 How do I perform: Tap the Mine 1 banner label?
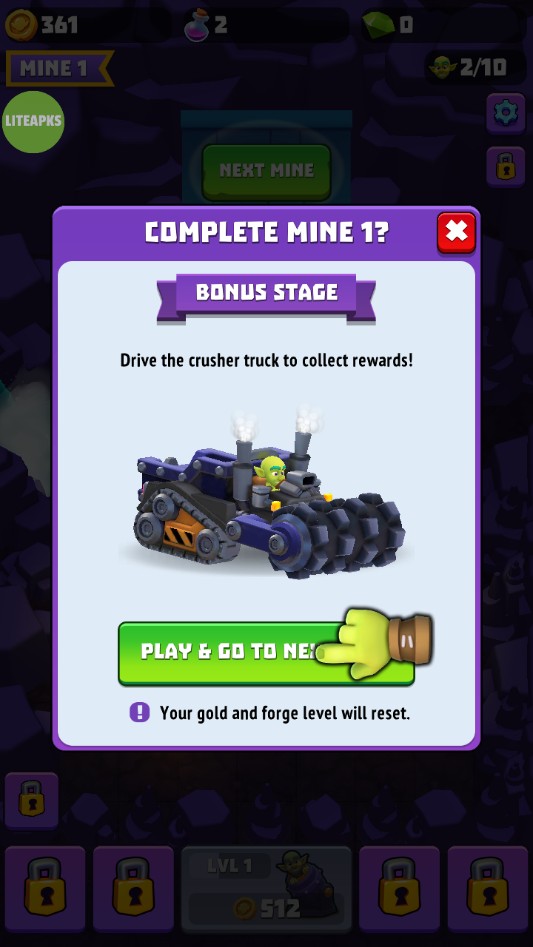point(59,68)
